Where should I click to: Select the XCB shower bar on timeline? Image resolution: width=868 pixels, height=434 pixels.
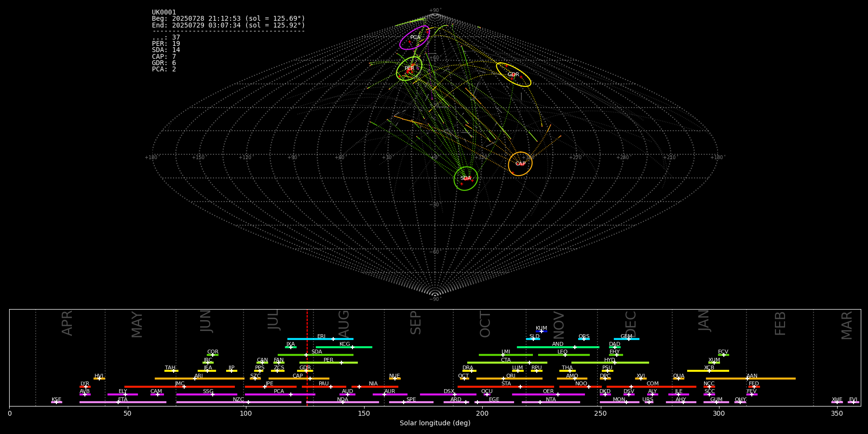coord(708,371)
